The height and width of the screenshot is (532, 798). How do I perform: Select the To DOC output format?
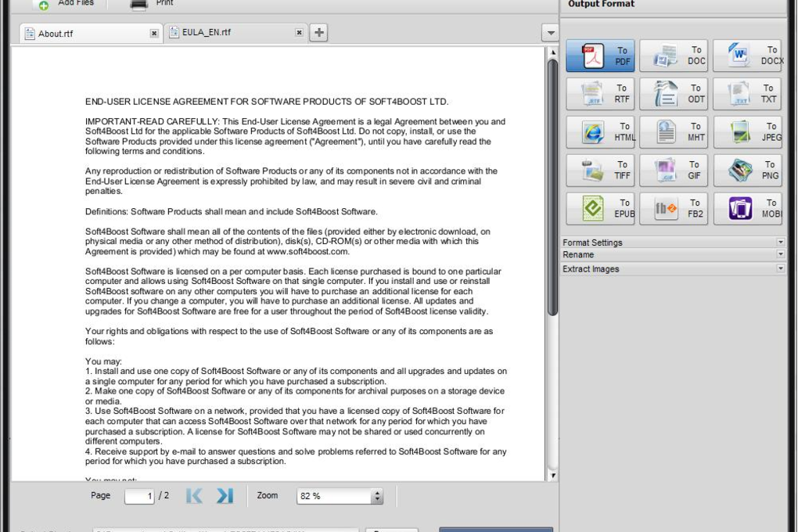(674, 56)
